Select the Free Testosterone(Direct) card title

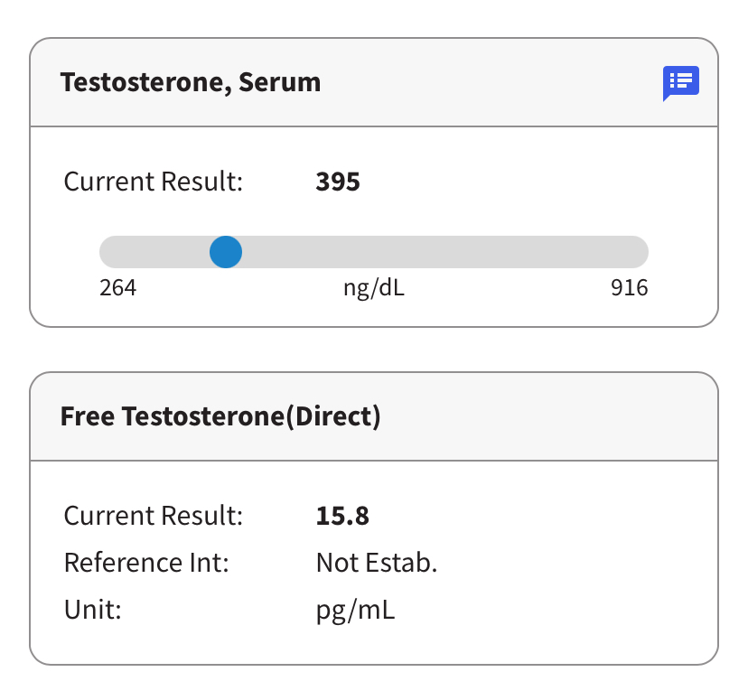click(x=220, y=416)
